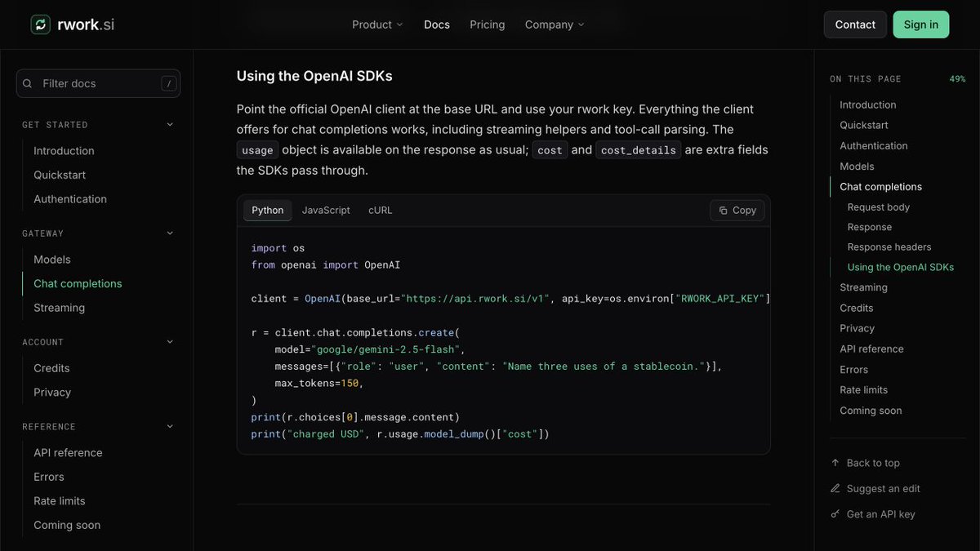Open Introduction in the left sidebar
Viewport: 980px width, 551px height.
click(64, 151)
